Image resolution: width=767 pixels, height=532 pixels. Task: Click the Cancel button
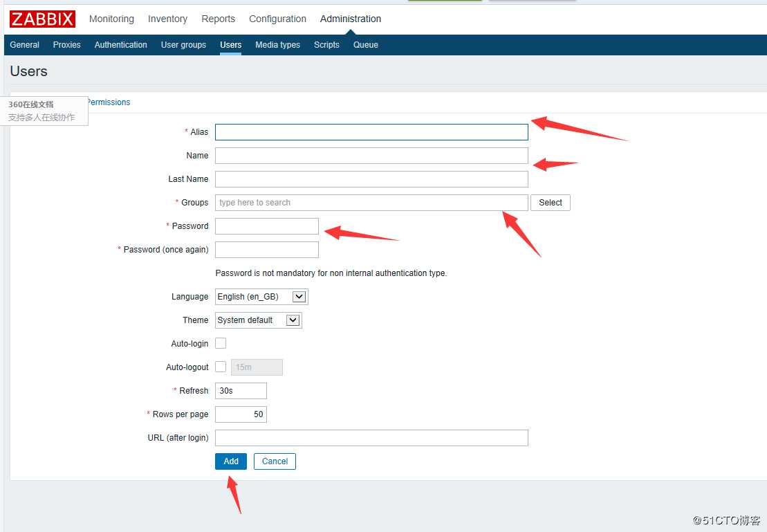click(275, 461)
